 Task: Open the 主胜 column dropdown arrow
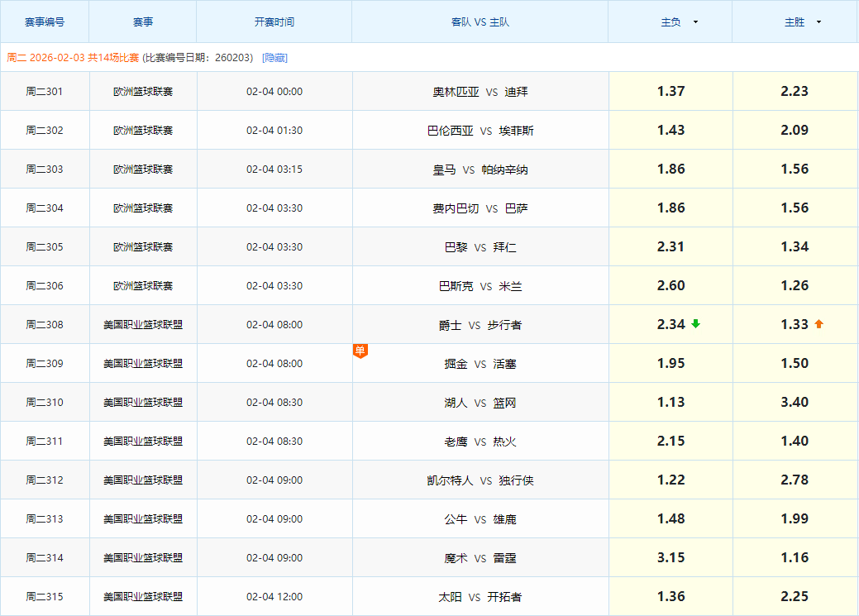[819, 22]
